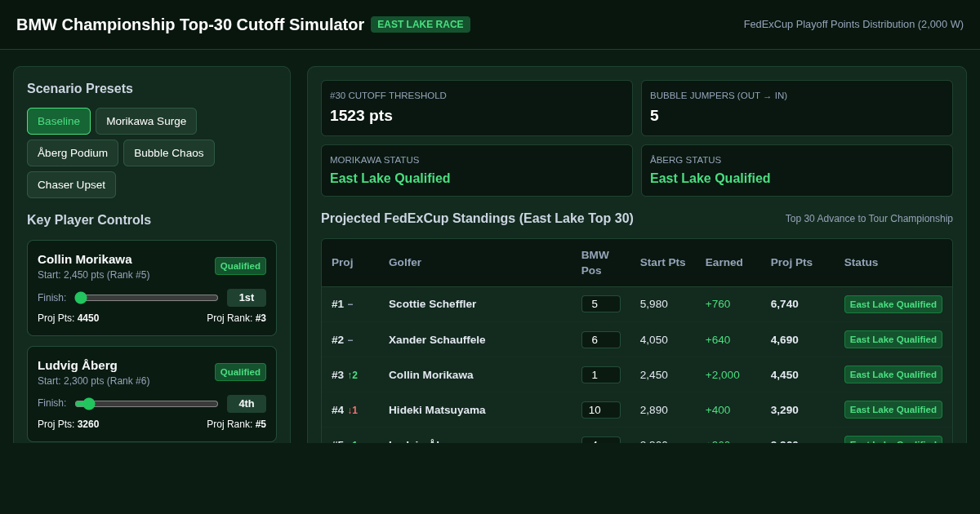
Task: Click the Bubble Jumpers count value
Action: pos(654,116)
